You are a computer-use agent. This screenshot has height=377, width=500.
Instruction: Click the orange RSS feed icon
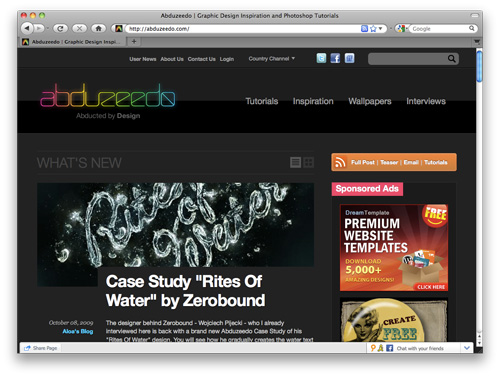340,162
